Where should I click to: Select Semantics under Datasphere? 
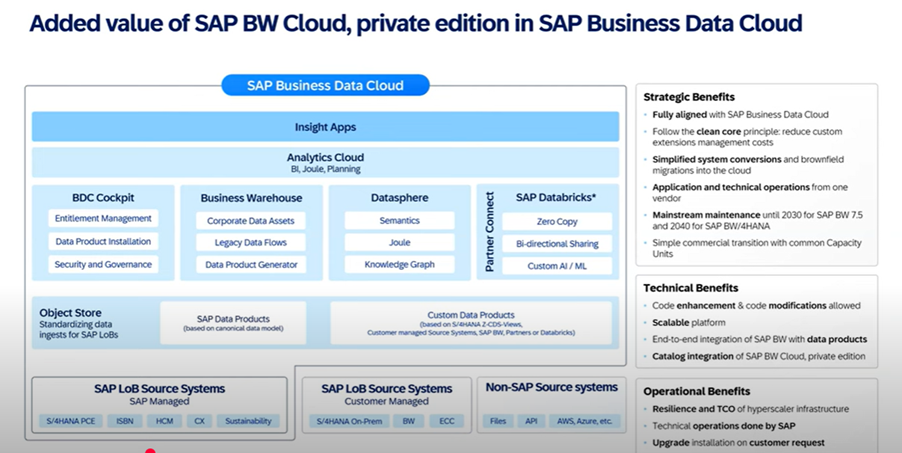tap(399, 220)
